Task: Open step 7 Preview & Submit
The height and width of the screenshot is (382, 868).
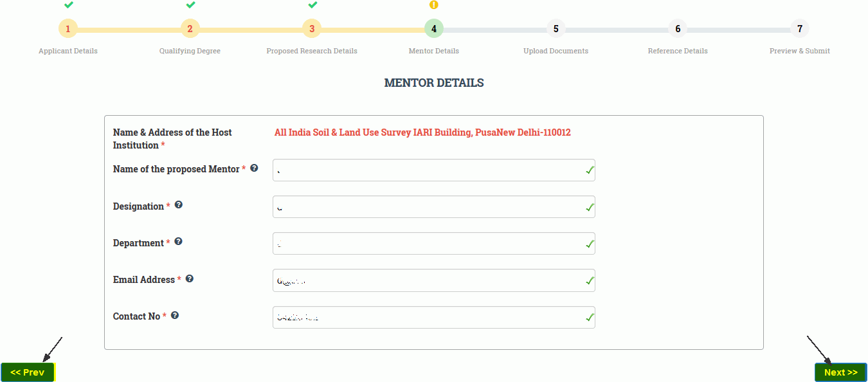Action: point(800,29)
